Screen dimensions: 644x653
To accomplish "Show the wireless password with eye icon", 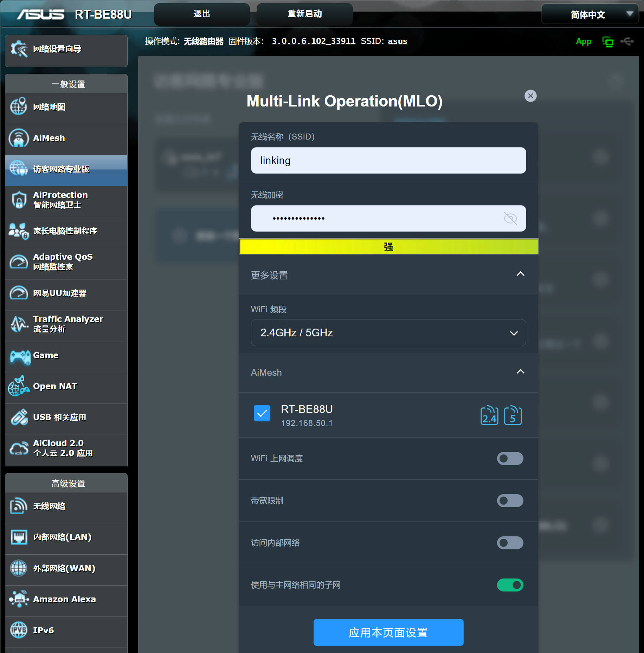I will click(510, 218).
